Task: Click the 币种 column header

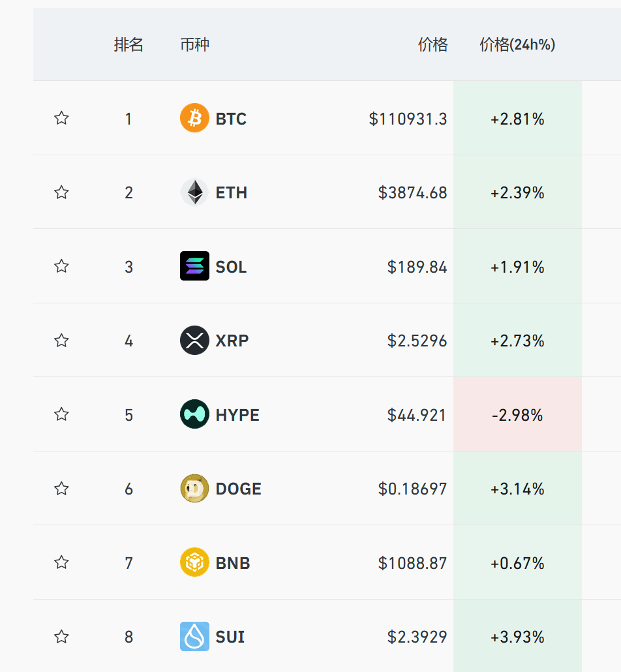Action: pyautogui.click(x=194, y=44)
